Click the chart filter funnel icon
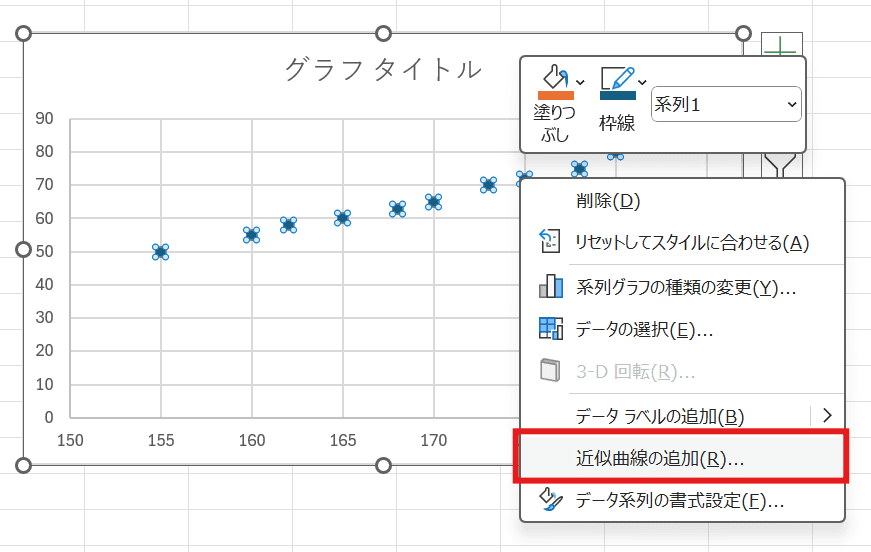The width and height of the screenshot is (871, 552). pos(779,166)
